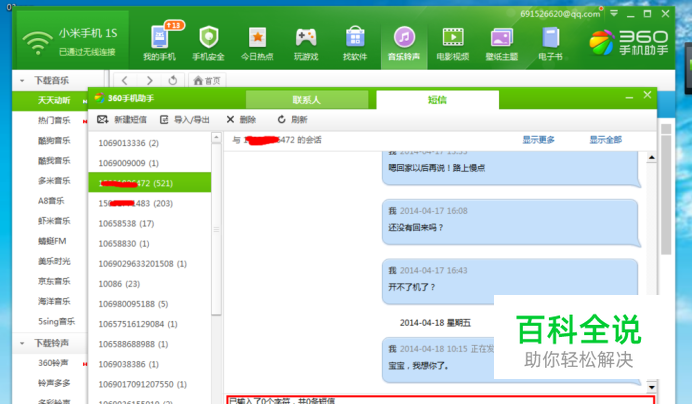Select 酷我音乐 in sidebar
692x404 pixels.
pyautogui.click(x=54, y=160)
